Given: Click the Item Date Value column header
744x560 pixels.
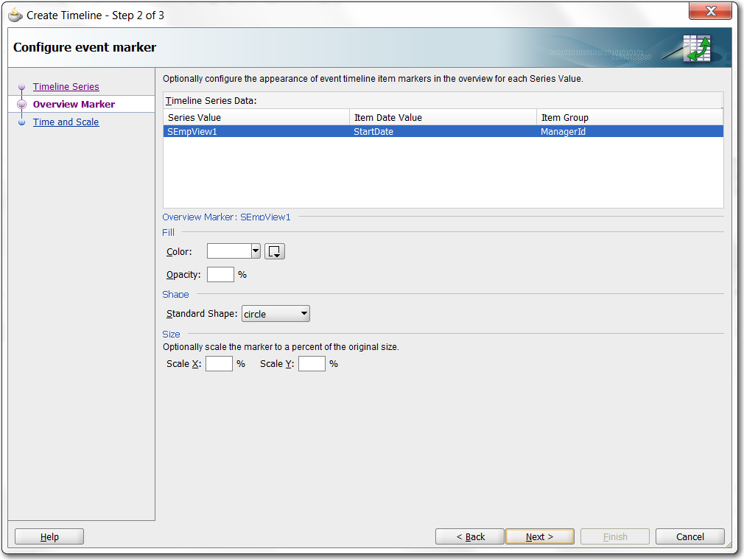Looking at the screenshot, I should click(x=443, y=117).
